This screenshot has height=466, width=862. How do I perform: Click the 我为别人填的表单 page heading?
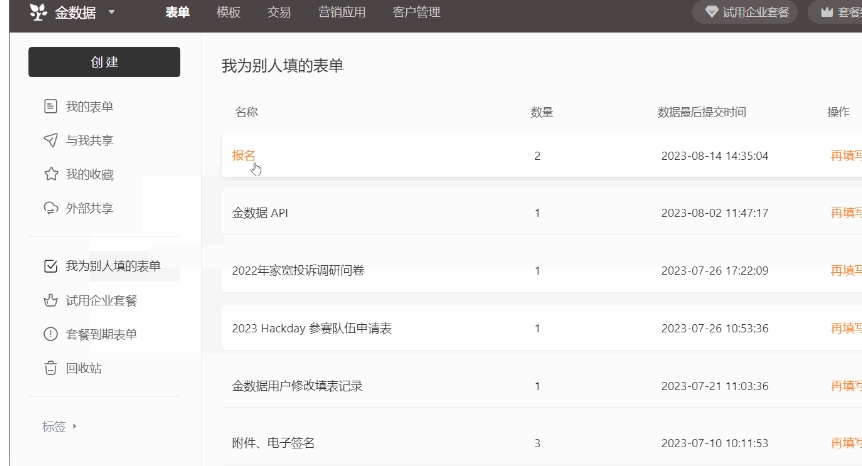coord(283,66)
